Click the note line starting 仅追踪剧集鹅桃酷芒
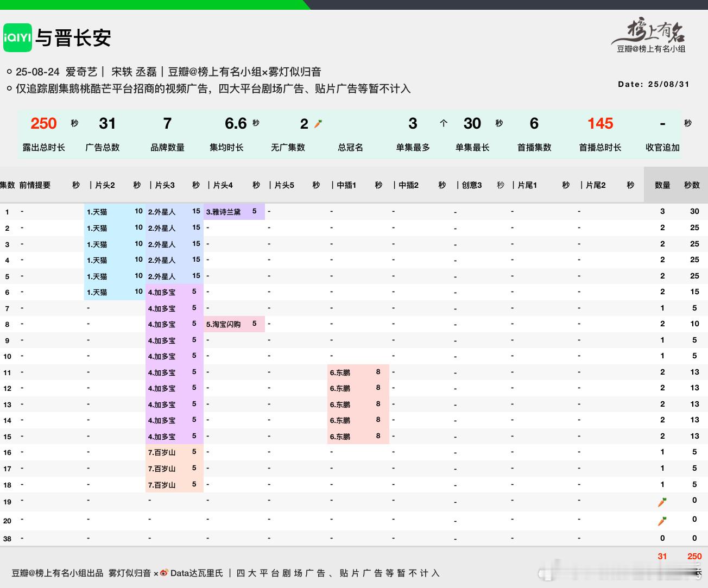The width and height of the screenshot is (708, 588). [213, 88]
